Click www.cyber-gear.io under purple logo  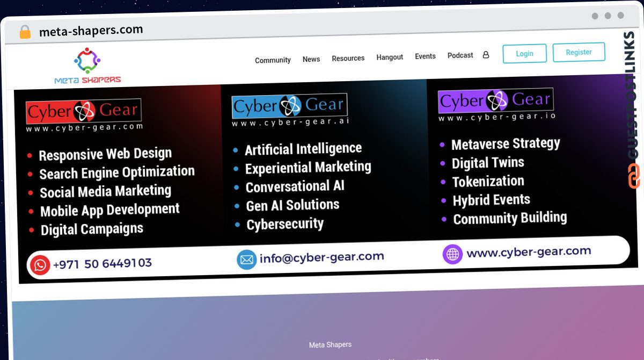pyautogui.click(x=497, y=116)
